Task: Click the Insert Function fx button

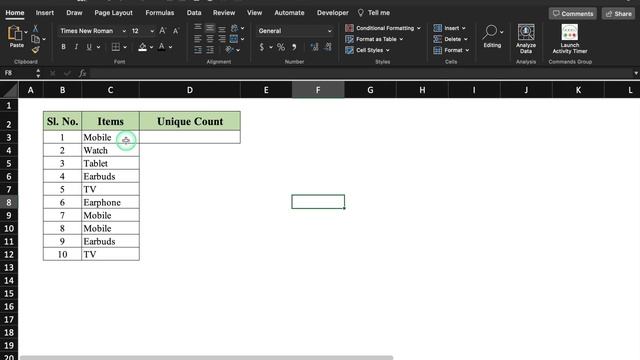Action: 82,73
